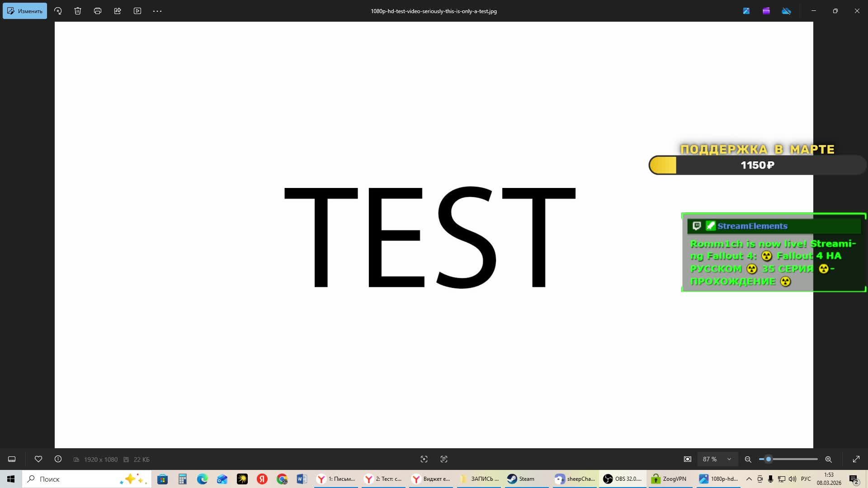Viewport: 868px width, 488px height.
Task: Show the file info panel icon
Action: [58, 459]
